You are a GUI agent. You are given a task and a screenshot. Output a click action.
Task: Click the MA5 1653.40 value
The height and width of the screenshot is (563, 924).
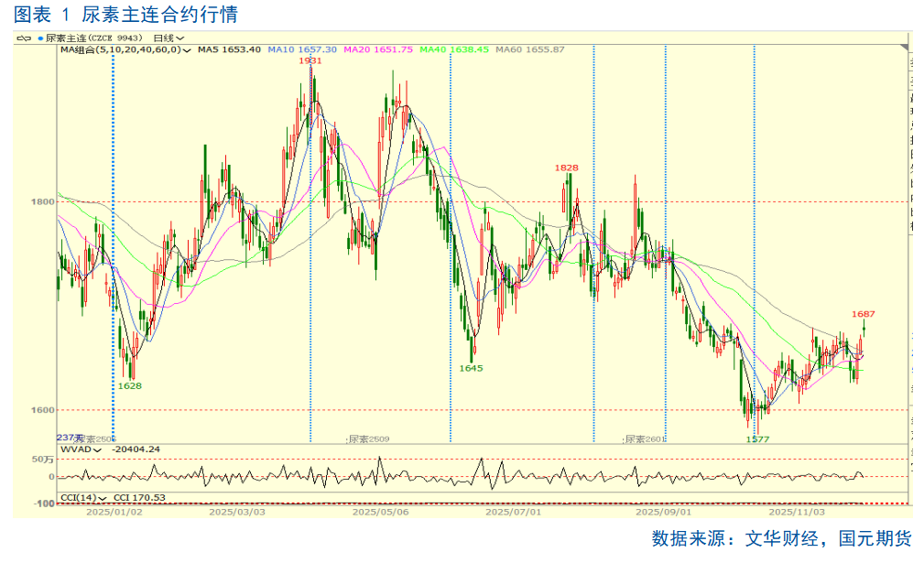[x=229, y=49]
